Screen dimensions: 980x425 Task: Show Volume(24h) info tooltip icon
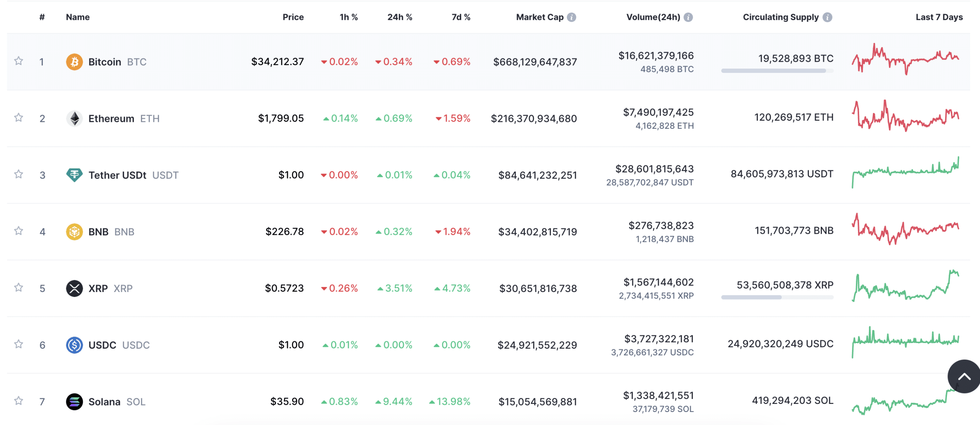[x=688, y=17]
